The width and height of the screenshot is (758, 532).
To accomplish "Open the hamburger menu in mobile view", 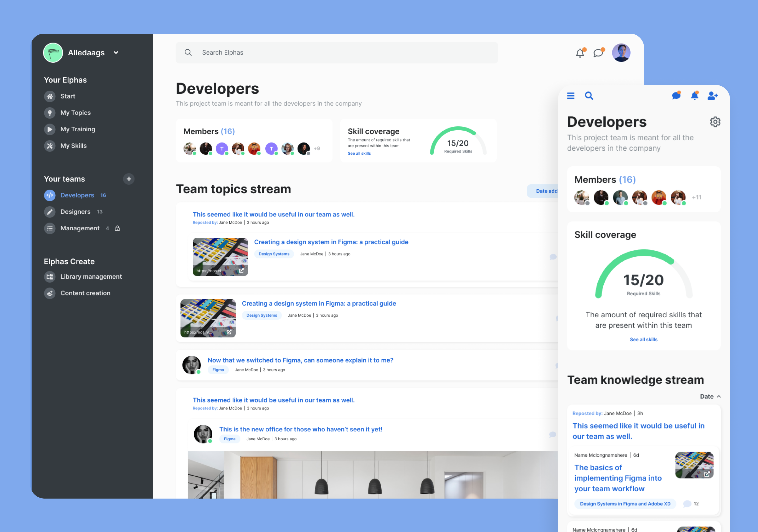I will [x=570, y=96].
